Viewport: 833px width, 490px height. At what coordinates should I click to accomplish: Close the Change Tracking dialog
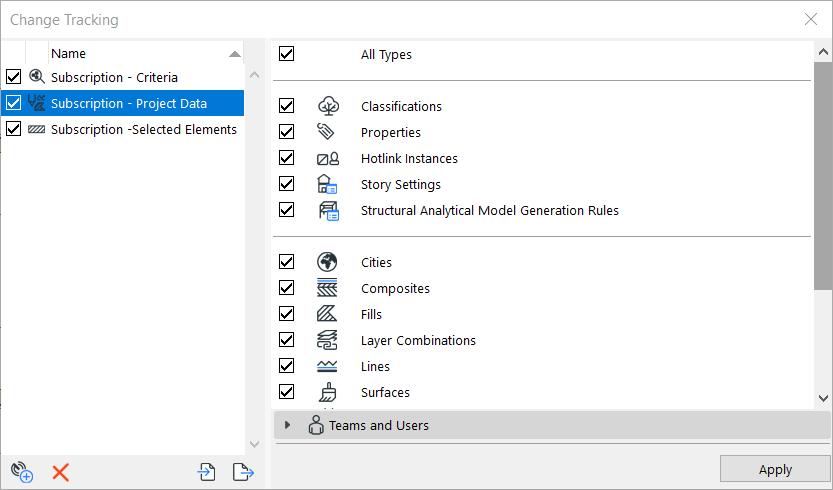click(811, 19)
